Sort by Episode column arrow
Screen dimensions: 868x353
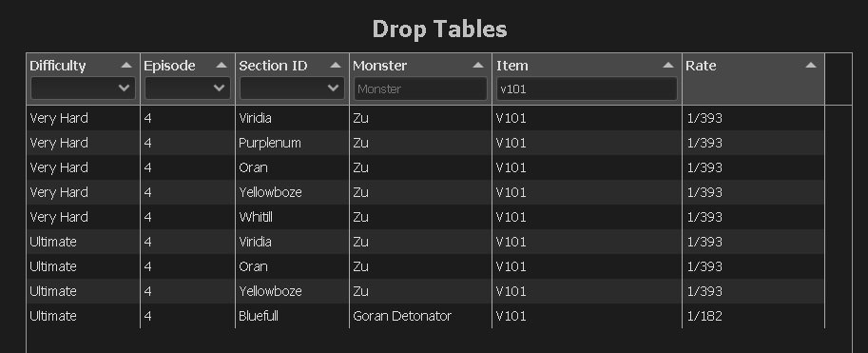tap(222, 66)
